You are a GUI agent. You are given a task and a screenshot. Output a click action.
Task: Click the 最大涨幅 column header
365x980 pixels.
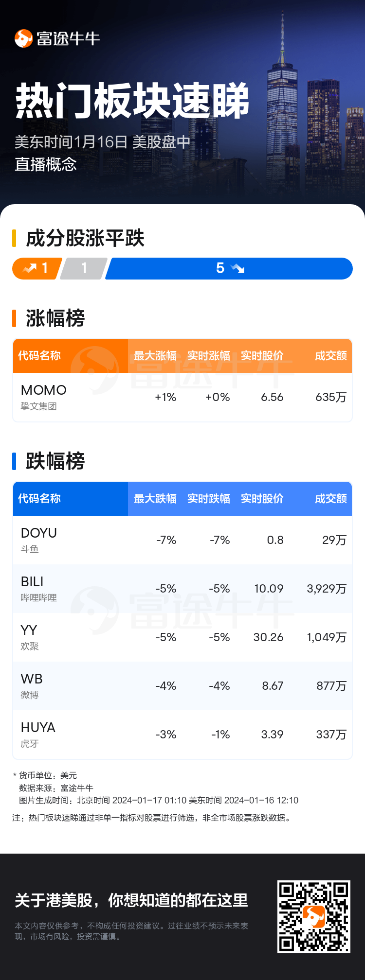(155, 356)
